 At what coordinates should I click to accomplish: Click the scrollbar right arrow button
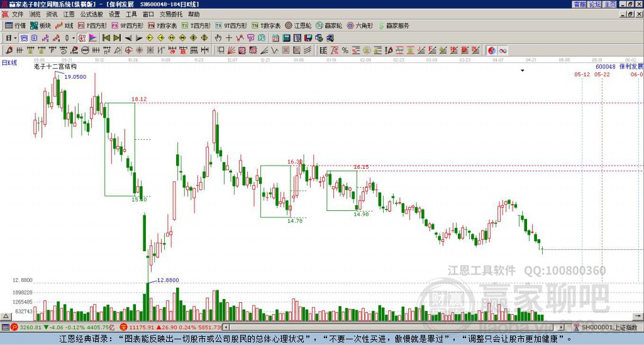562,327
